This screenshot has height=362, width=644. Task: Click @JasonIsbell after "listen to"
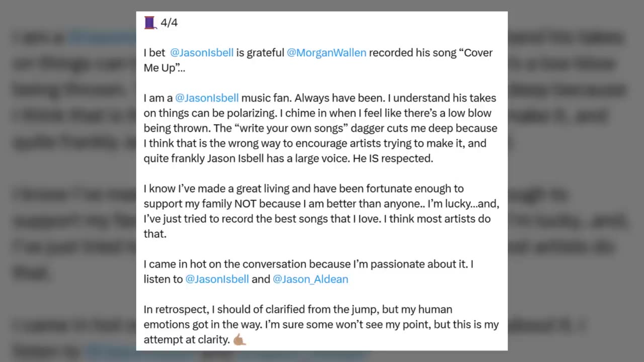coord(217,279)
